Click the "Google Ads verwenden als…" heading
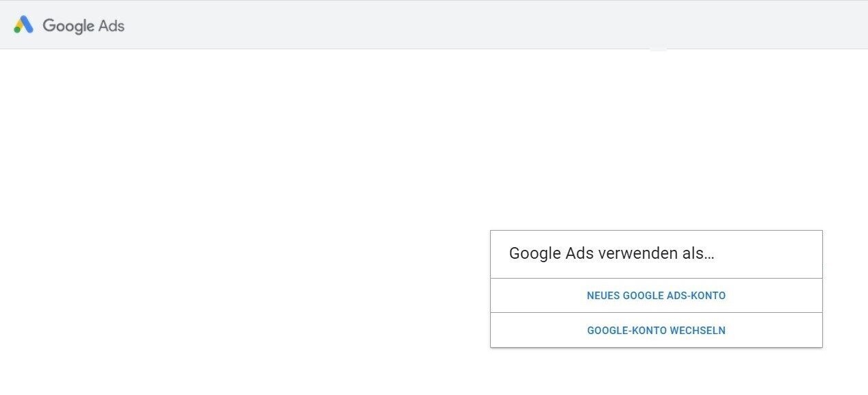Screen dimensions: 868x395 coord(611,253)
